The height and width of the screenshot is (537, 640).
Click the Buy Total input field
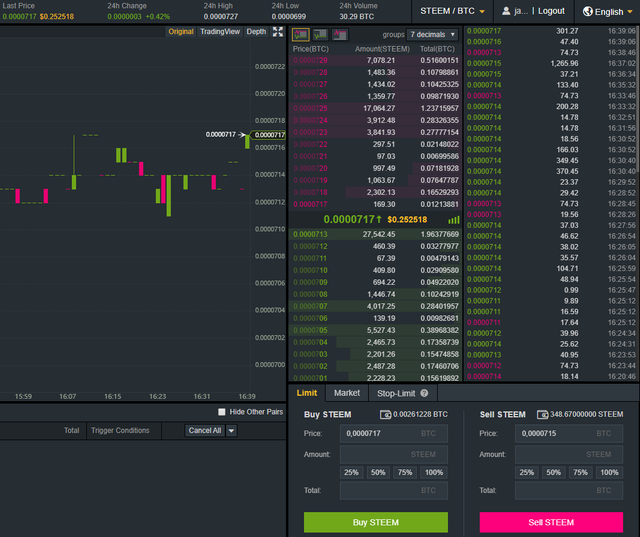(x=394, y=490)
